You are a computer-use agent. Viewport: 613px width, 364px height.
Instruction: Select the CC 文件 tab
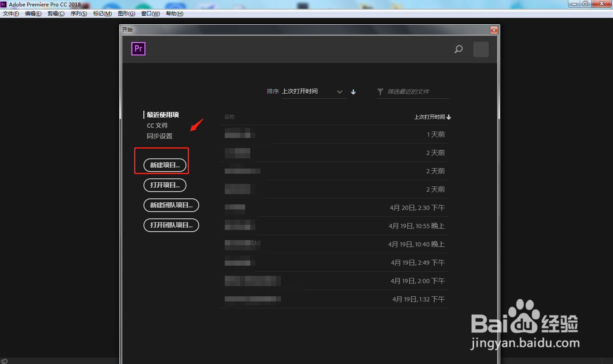[158, 125]
